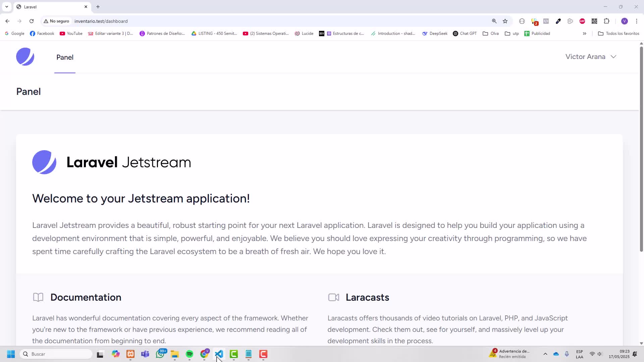Open the QR code extension

point(594,21)
